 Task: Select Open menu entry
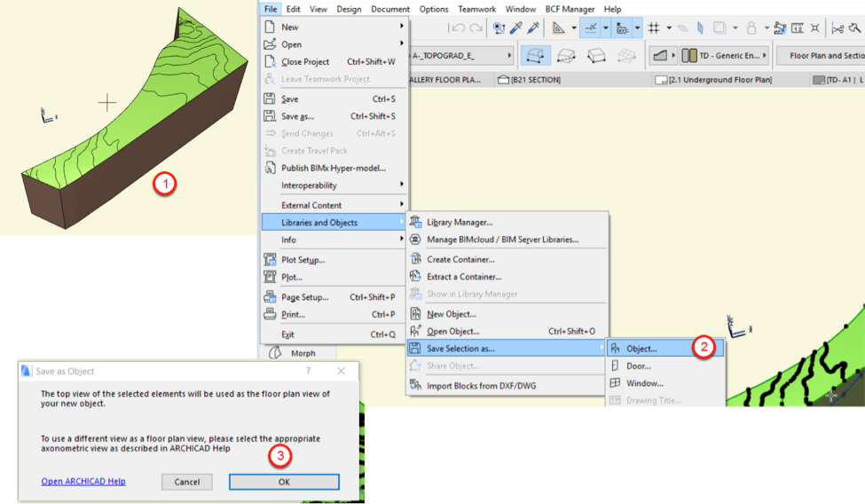tap(334, 44)
